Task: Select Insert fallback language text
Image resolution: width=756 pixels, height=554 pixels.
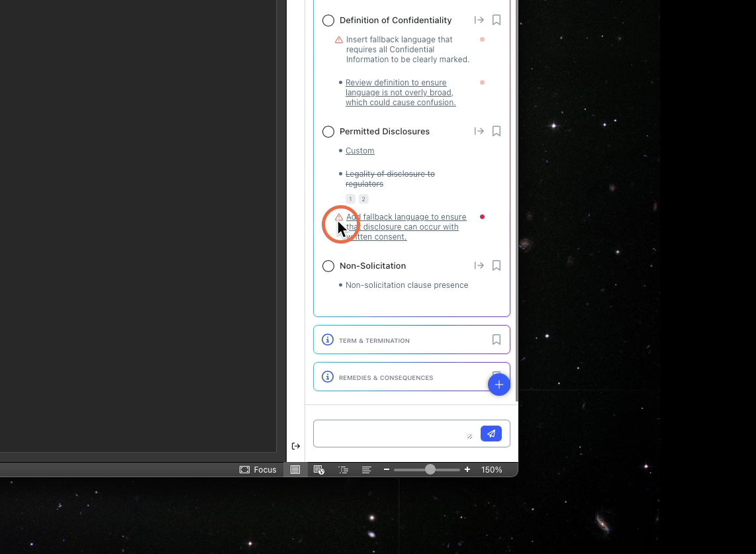Action: 407,50
